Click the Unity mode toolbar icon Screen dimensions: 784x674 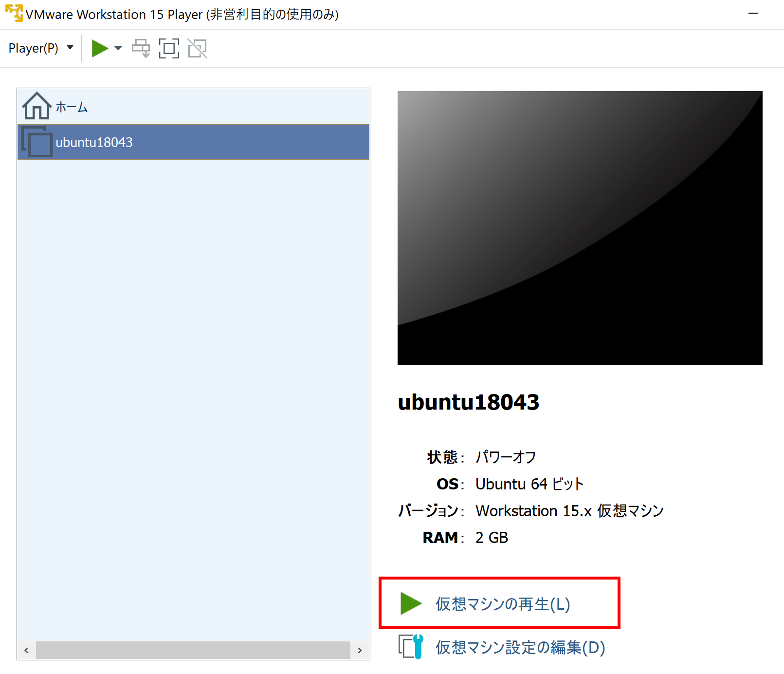click(x=198, y=48)
